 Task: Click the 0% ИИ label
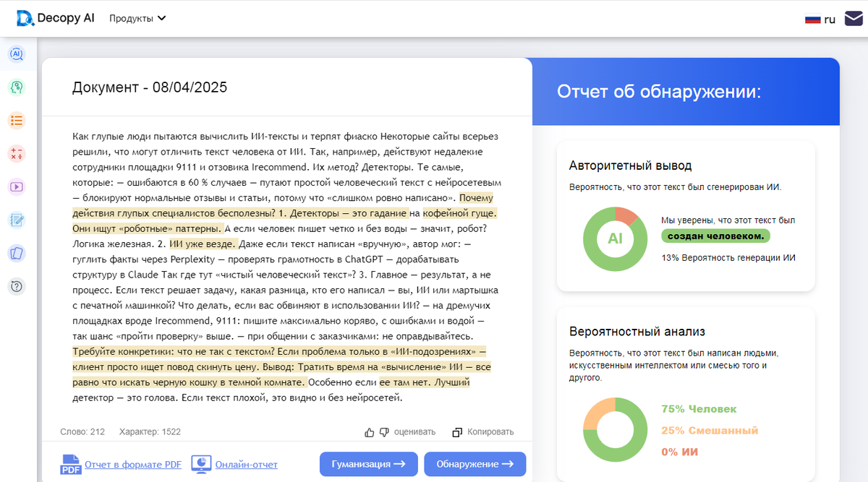(x=679, y=452)
